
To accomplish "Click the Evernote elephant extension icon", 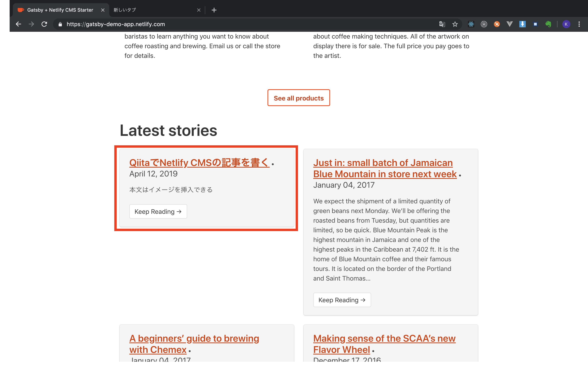I will [x=548, y=24].
